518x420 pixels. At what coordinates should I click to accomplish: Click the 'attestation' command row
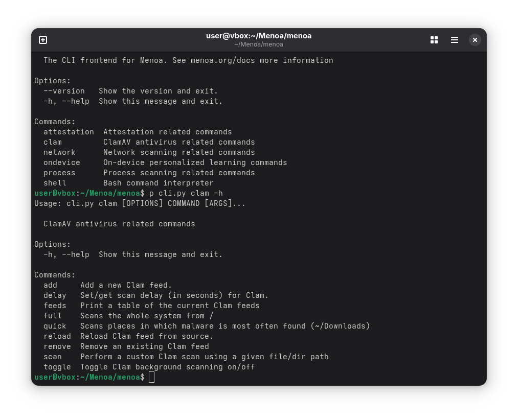click(x=138, y=132)
